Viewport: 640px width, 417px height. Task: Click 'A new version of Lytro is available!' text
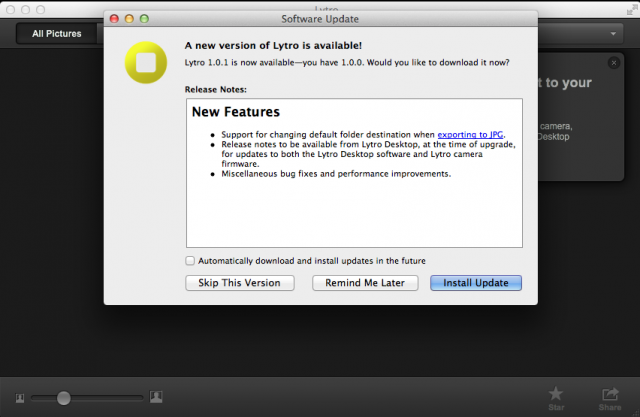[273, 45]
